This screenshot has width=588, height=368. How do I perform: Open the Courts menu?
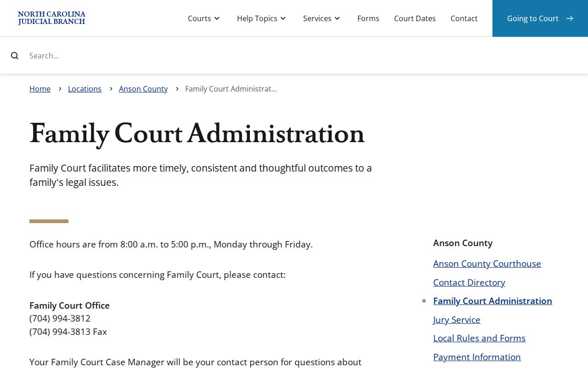(x=204, y=18)
